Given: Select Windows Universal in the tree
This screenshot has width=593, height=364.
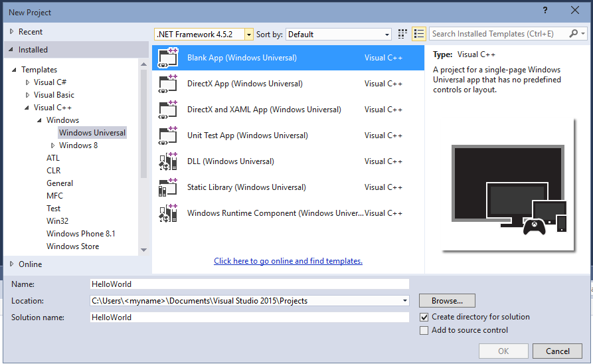Looking at the screenshot, I should pyautogui.click(x=92, y=133).
